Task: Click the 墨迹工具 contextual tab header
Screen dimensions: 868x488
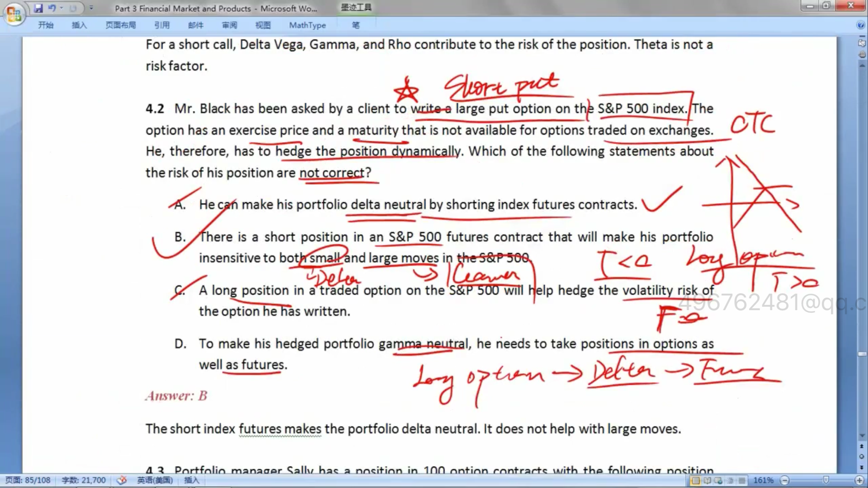Action: click(x=356, y=7)
